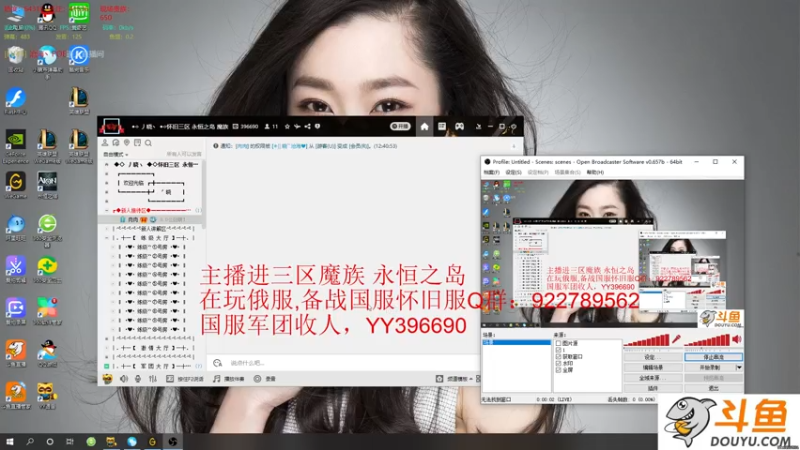
Task: Open the iQiyi desktop icon
Action: (79, 16)
